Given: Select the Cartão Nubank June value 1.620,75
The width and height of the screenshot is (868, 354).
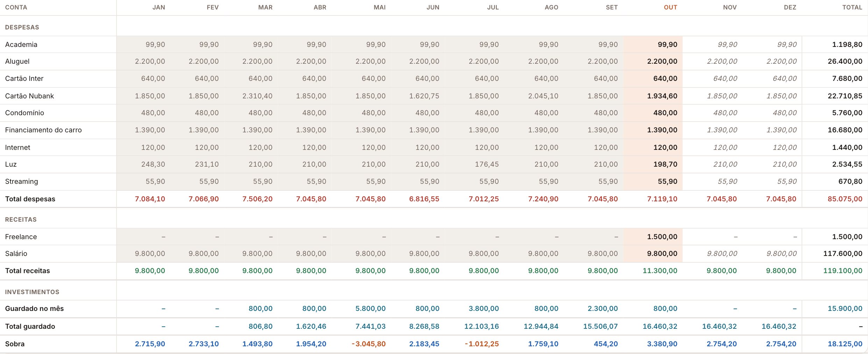Looking at the screenshot, I should point(424,96).
